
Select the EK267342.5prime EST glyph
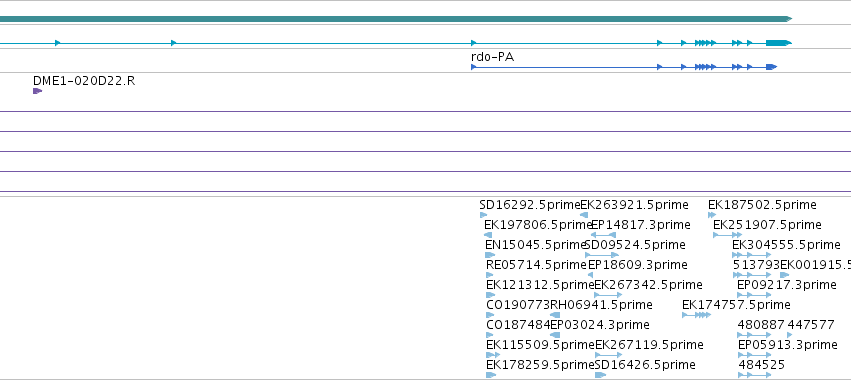[x=608, y=295]
